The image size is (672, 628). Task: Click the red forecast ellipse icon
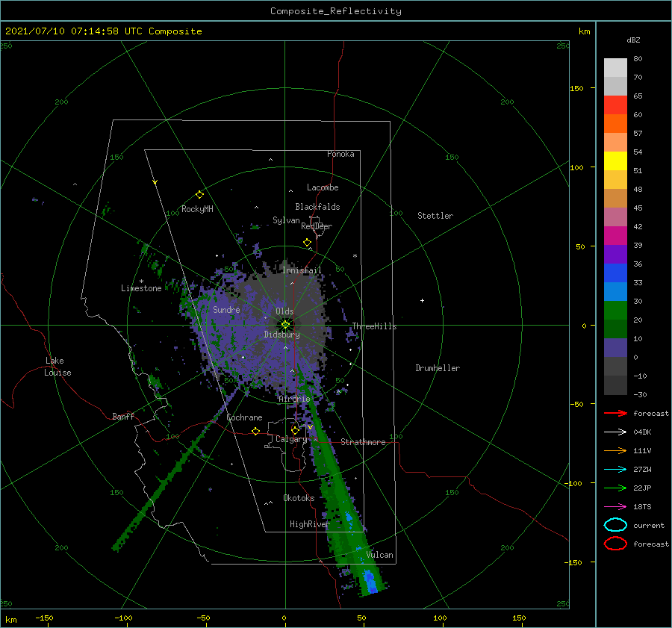coord(615,544)
